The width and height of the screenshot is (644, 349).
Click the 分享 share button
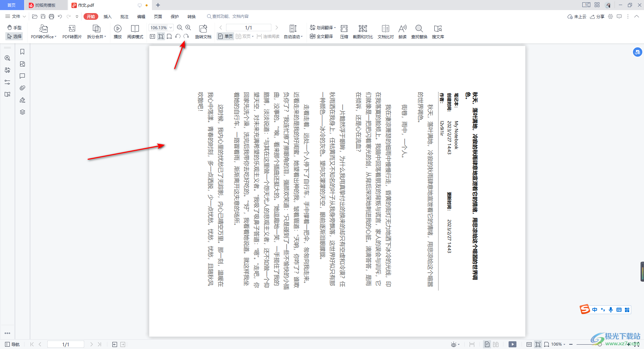tap(597, 16)
